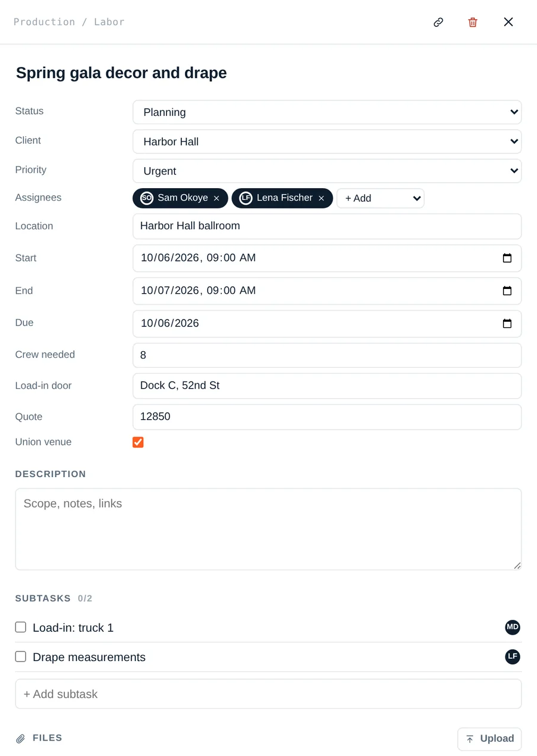Click into the Description text area
Screen dimensions: 537x756
point(268,529)
